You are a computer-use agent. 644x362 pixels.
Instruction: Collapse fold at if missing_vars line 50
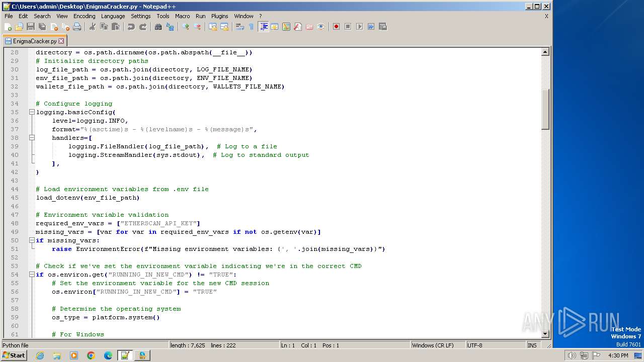point(32,240)
